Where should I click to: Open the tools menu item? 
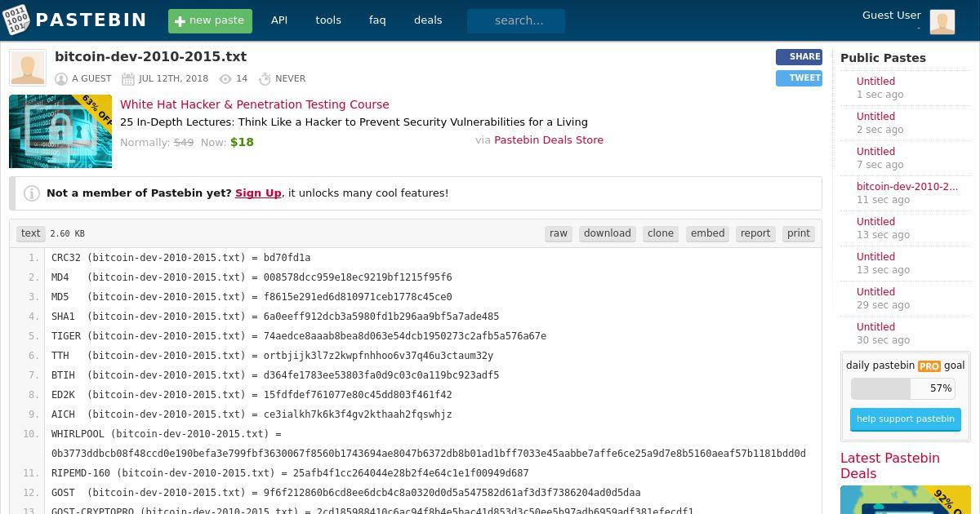pos(328,20)
